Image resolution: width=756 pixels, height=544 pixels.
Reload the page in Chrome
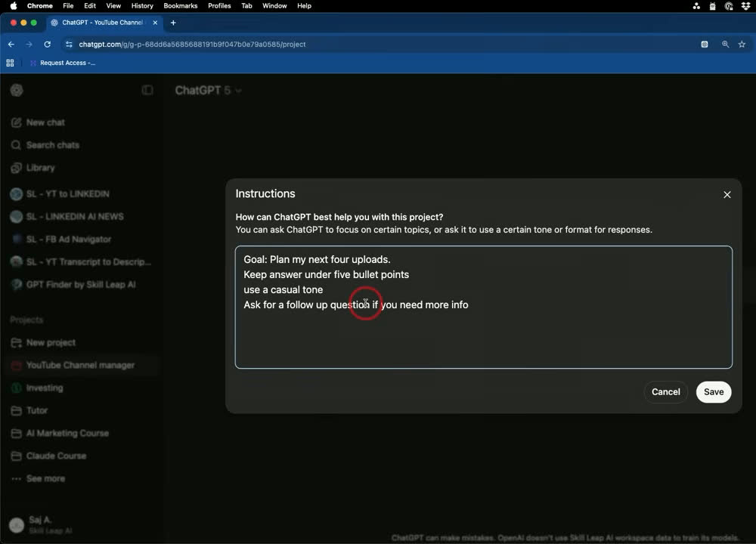tap(47, 45)
